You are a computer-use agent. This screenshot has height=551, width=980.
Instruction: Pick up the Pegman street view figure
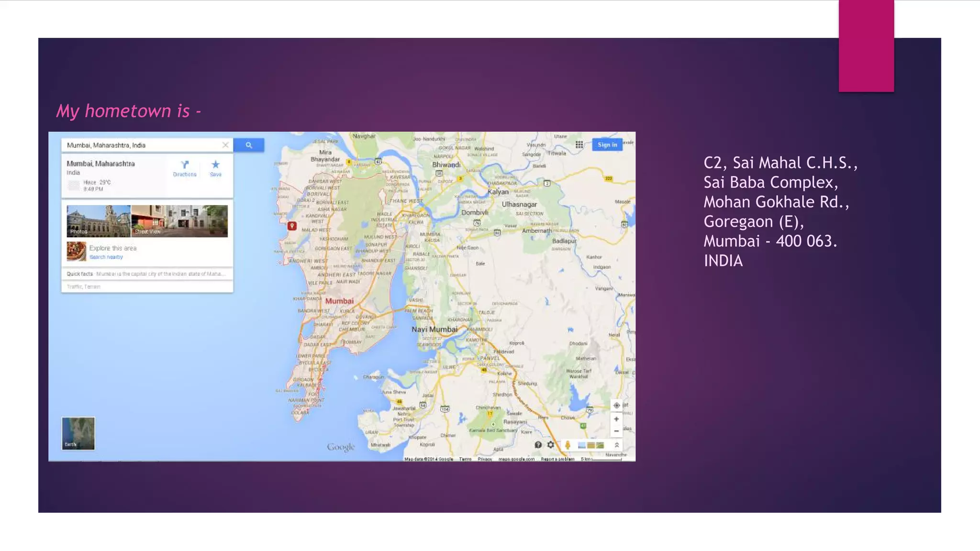coord(568,445)
